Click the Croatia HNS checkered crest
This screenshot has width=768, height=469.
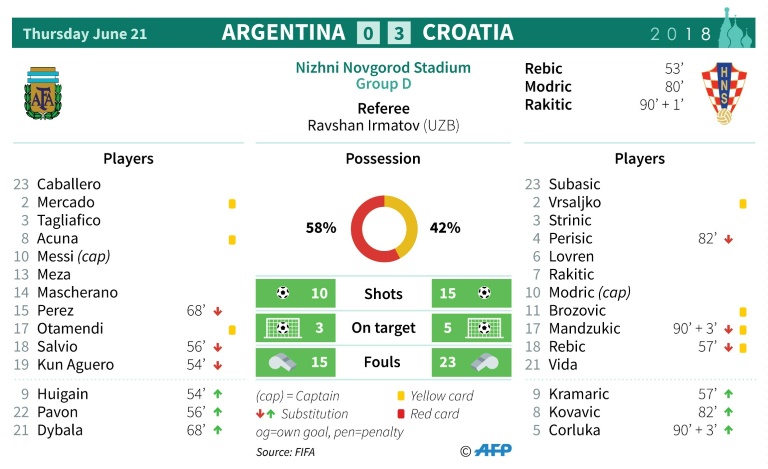click(724, 93)
